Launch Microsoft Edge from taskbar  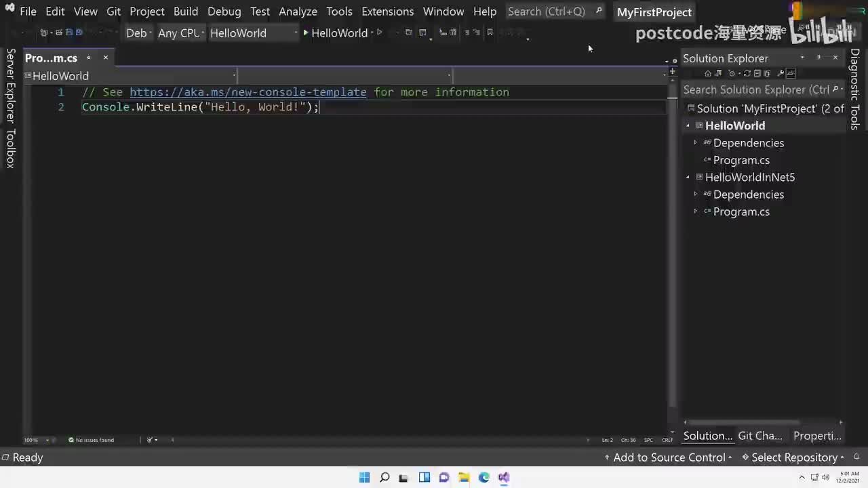pyautogui.click(x=484, y=477)
